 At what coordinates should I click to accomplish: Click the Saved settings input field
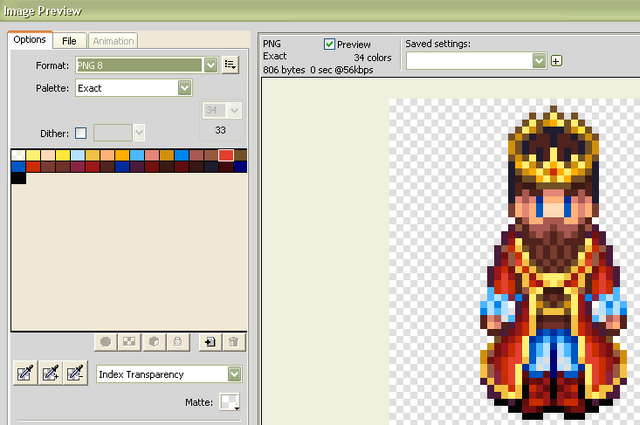click(x=469, y=61)
